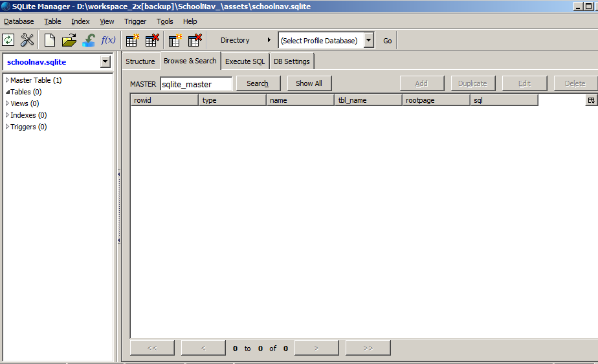The height and width of the screenshot is (364, 598).
Task: Open the View menu
Action: coord(107,21)
